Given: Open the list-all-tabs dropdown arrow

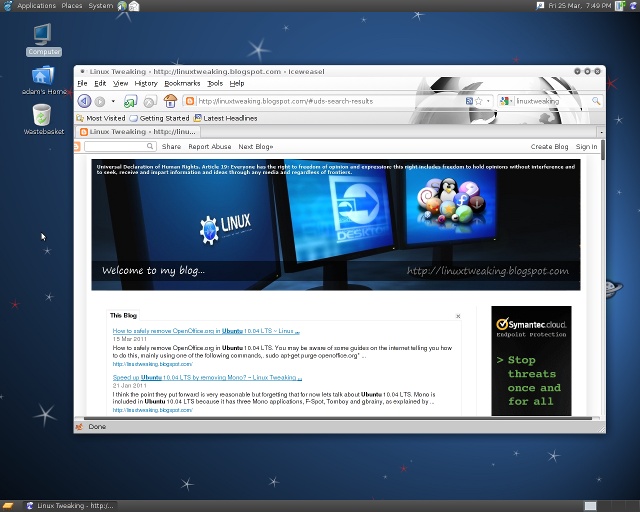Looking at the screenshot, I should pyautogui.click(x=601, y=132).
